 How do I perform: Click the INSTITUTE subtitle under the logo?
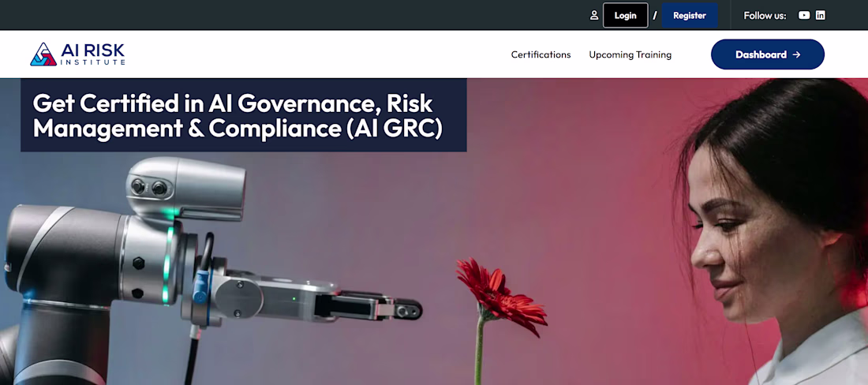92,62
